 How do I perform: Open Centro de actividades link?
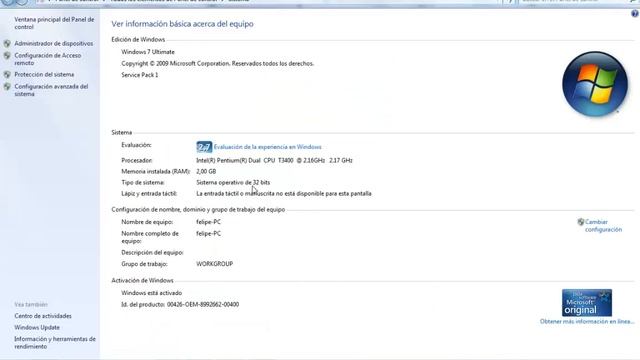click(43, 316)
